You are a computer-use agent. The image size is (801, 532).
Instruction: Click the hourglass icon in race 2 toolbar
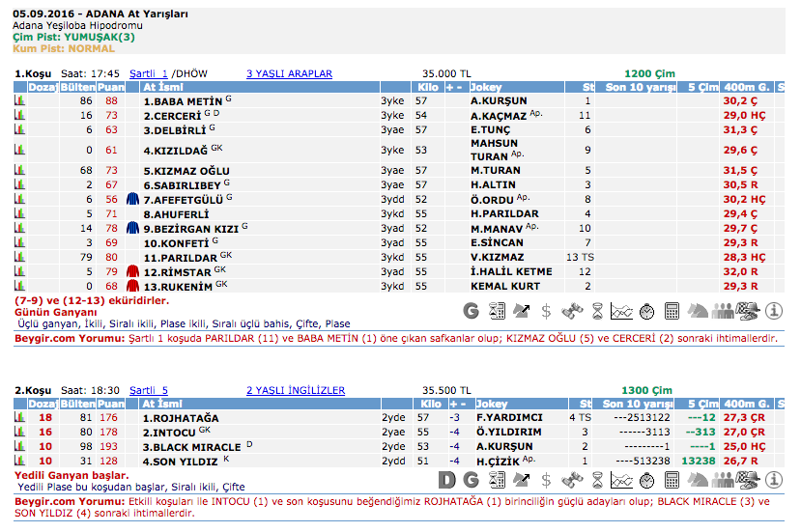click(597, 480)
